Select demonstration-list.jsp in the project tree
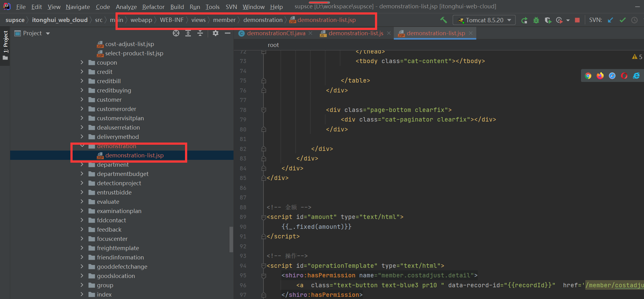Viewport: 644px width, 299px height. [x=134, y=155]
